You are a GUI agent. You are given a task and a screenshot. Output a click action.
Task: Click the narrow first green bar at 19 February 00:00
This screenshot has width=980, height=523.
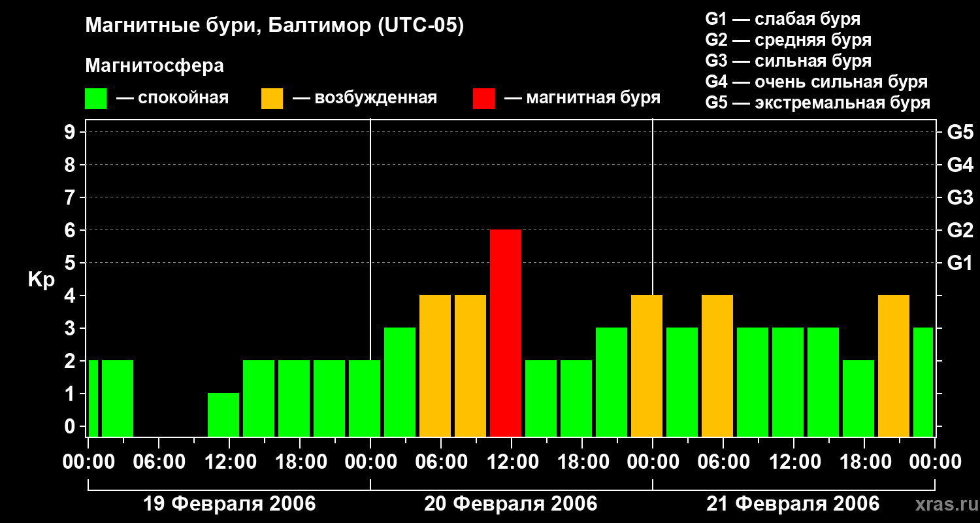pyautogui.click(x=93, y=399)
